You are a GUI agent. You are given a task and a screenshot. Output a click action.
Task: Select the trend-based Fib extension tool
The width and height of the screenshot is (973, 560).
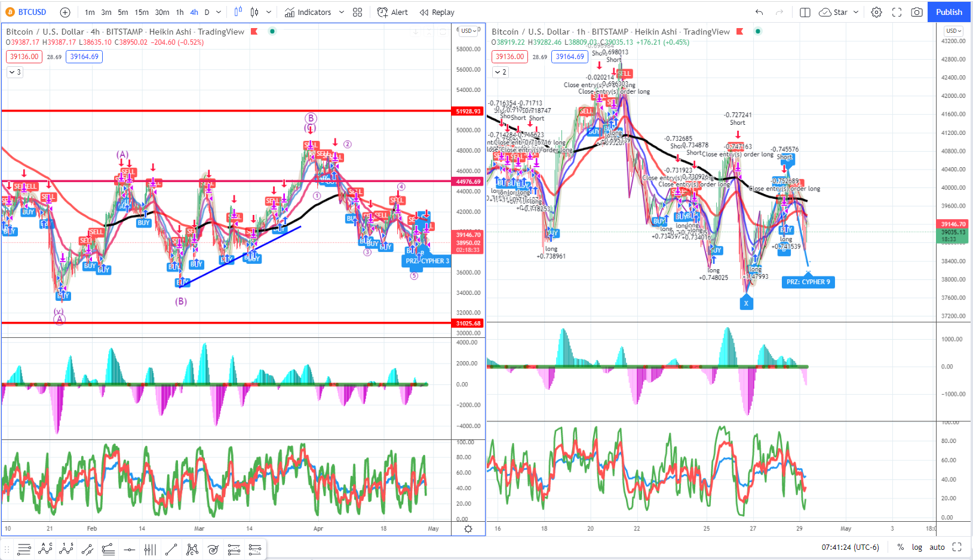[234, 549]
